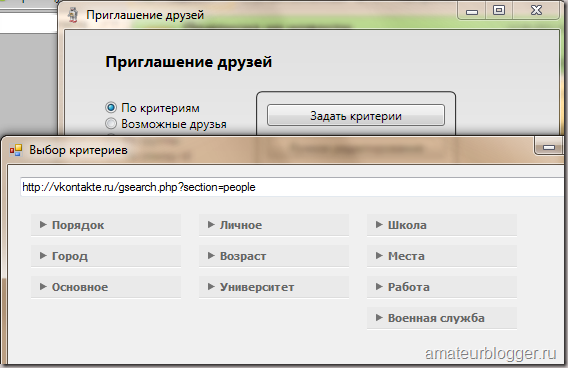Minimize the 'Приглашение друзей' window
Viewport: 568px width, 368px height.
[472, 11]
